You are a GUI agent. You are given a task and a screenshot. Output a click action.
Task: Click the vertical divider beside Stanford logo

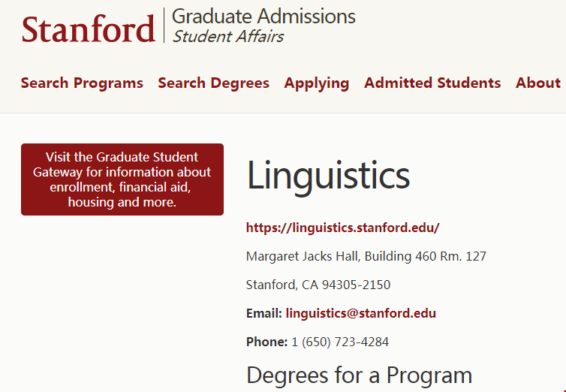pyautogui.click(x=164, y=25)
